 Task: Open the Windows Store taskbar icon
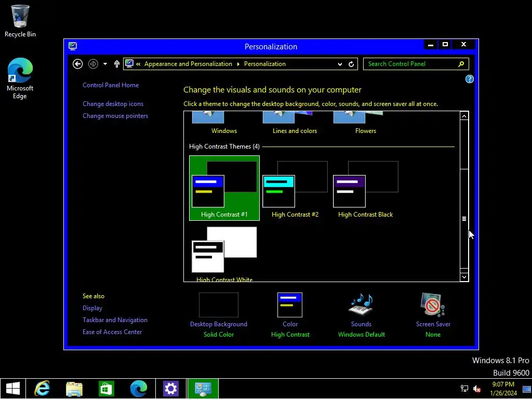pyautogui.click(x=106, y=389)
